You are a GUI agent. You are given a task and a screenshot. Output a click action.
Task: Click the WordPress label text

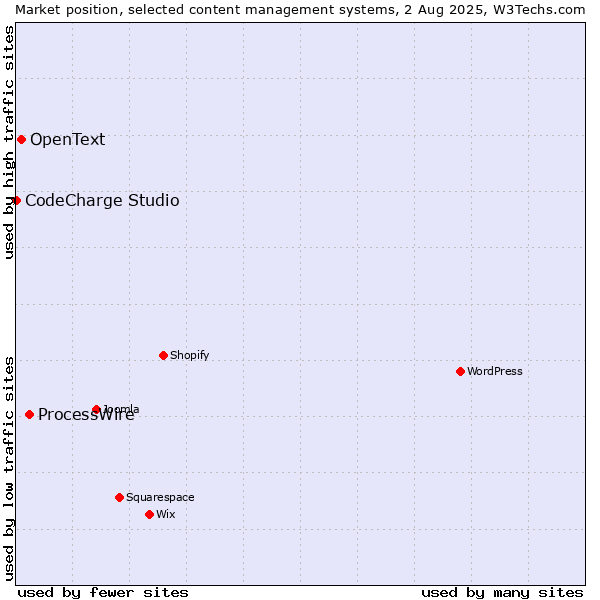pos(494,371)
